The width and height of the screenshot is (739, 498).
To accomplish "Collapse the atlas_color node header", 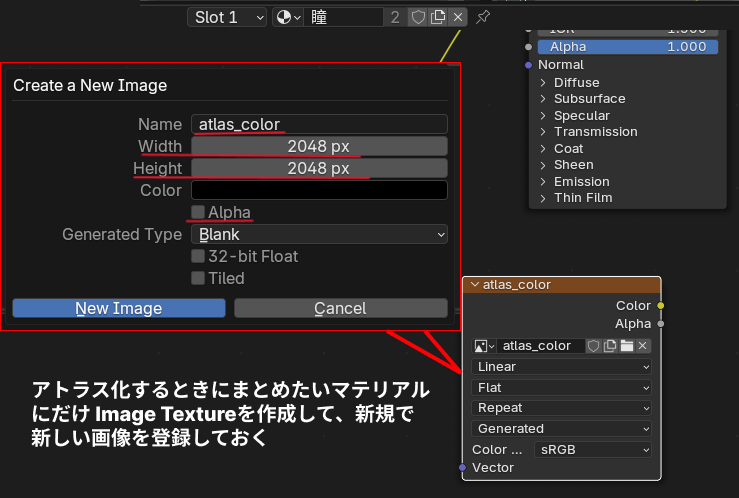I will (474, 285).
